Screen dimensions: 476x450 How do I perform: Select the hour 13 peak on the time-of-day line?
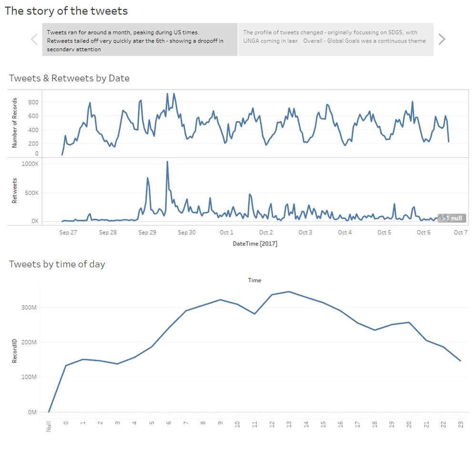click(x=289, y=292)
